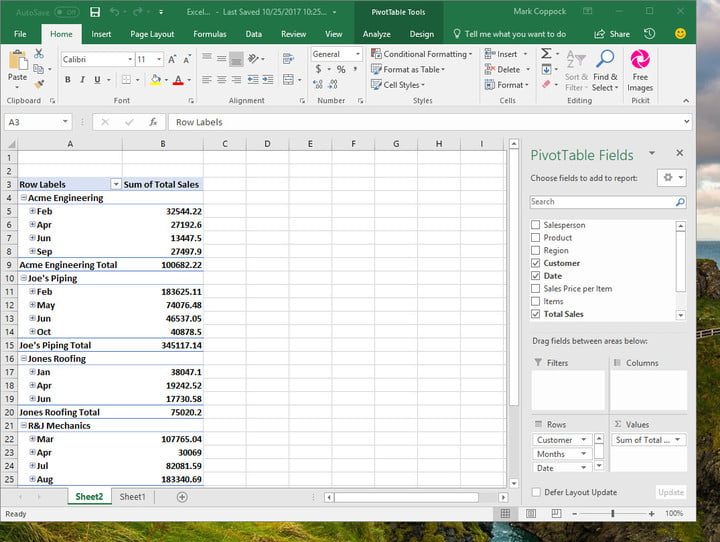Click the insert function fx icon
The image size is (720, 542).
point(153,122)
